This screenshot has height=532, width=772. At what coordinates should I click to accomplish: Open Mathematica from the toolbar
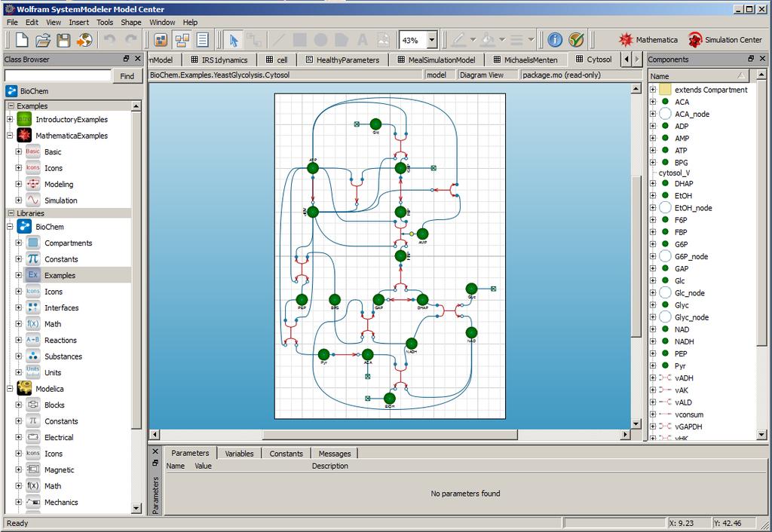click(x=648, y=40)
